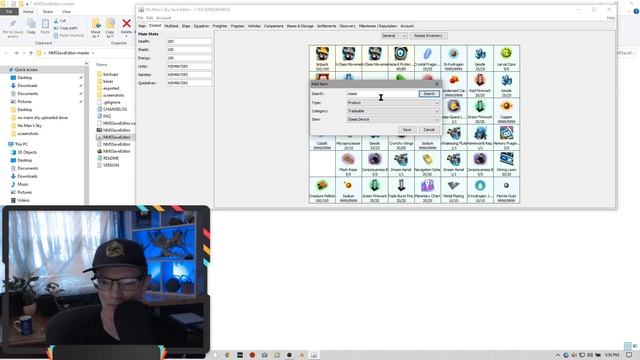The height and width of the screenshot is (360, 640).
Task: Select the Creature Pellets inventory item
Action: (x=322, y=190)
